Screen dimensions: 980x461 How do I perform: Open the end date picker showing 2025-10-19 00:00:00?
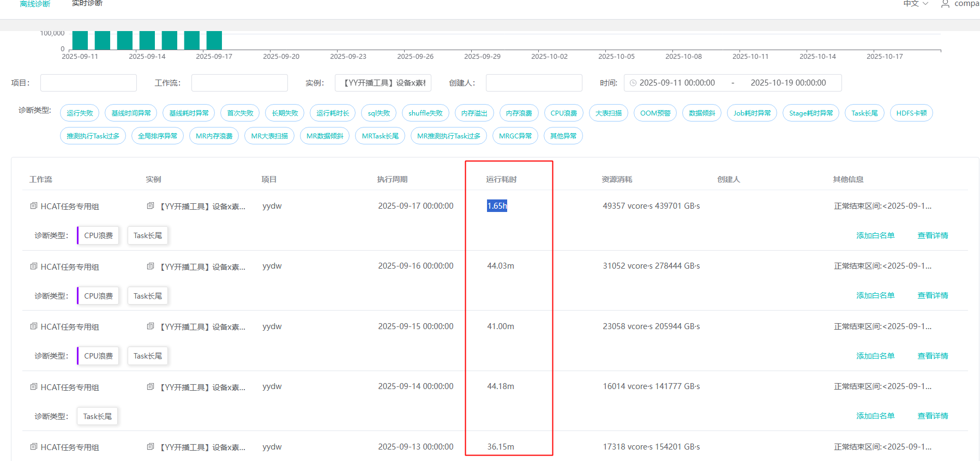[x=787, y=83]
